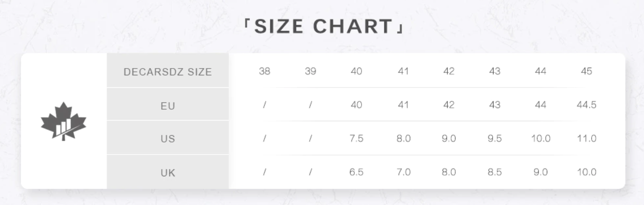Click the UK 6.5 value
The height and width of the screenshot is (205, 644).
tap(356, 172)
